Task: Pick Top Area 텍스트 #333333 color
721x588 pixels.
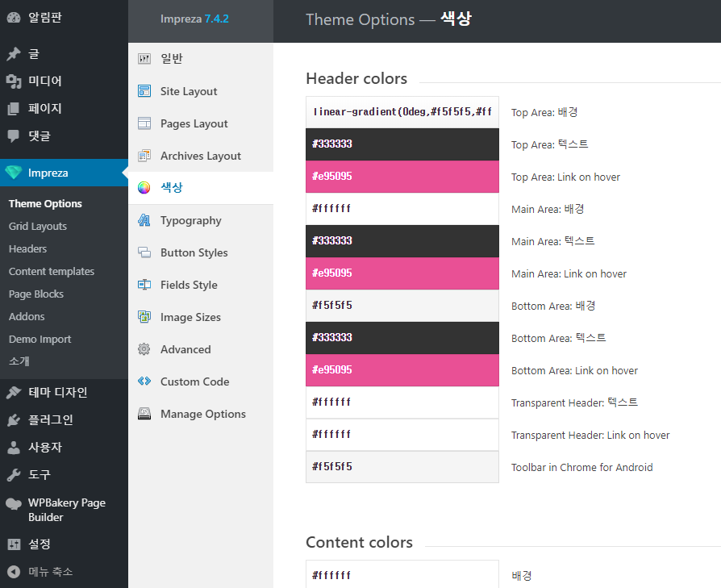Action: coord(402,144)
